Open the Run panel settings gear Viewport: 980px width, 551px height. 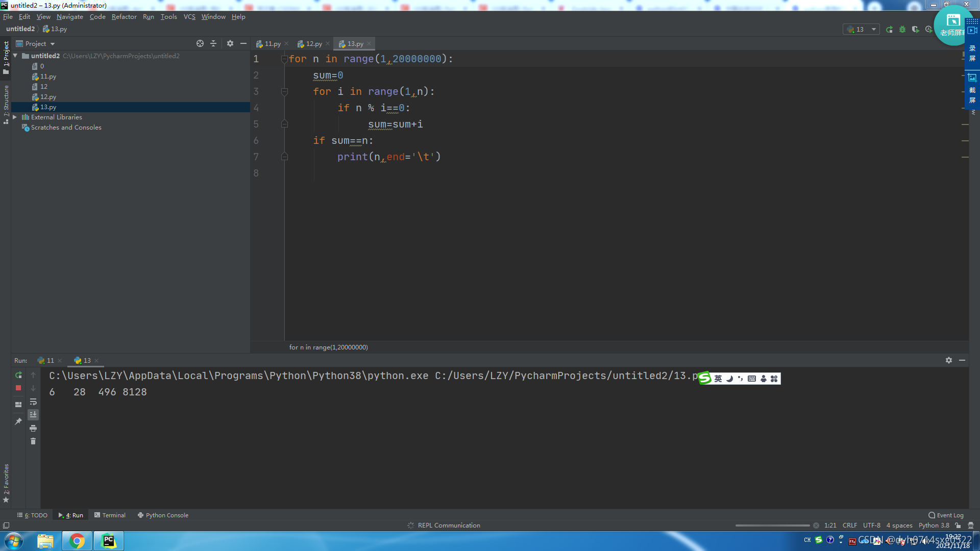pyautogui.click(x=949, y=360)
